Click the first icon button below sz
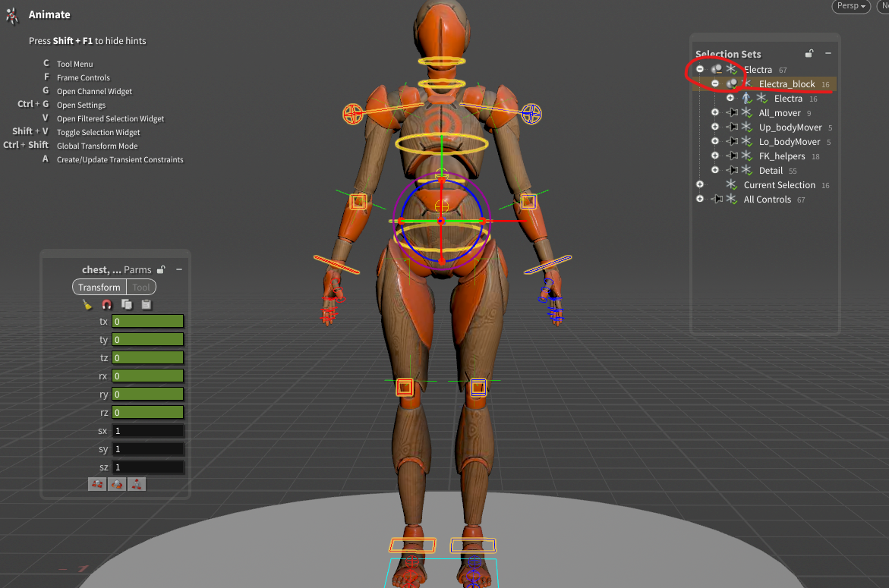This screenshot has height=588, width=889. coord(97,484)
